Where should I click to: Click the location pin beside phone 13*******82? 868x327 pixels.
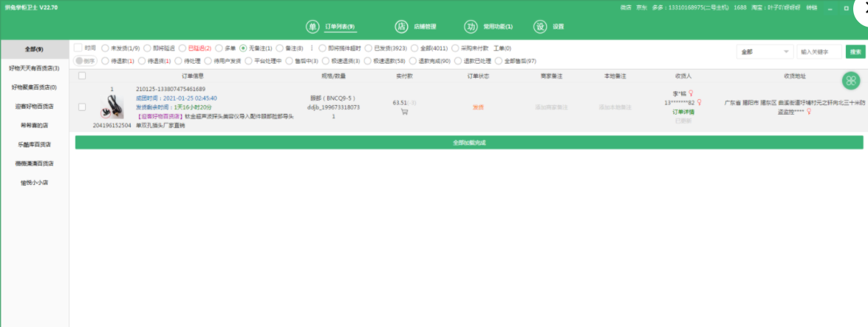click(699, 102)
